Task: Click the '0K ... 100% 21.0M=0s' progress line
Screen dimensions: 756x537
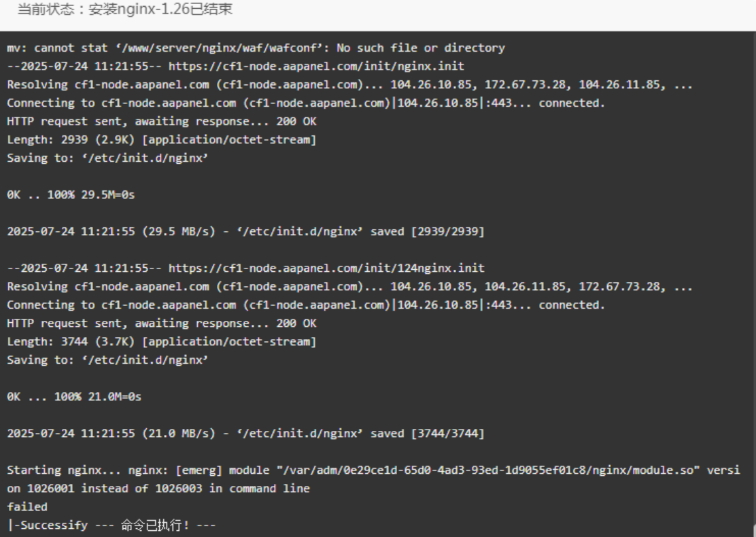Action: click(74, 397)
